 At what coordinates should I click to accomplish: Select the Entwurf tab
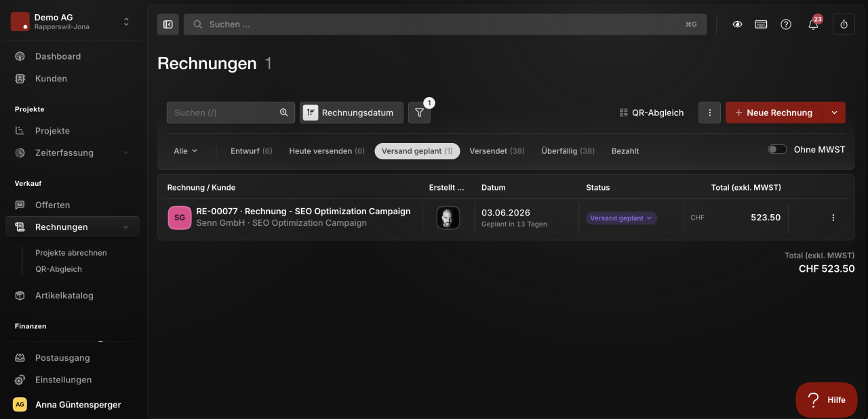[x=252, y=151]
